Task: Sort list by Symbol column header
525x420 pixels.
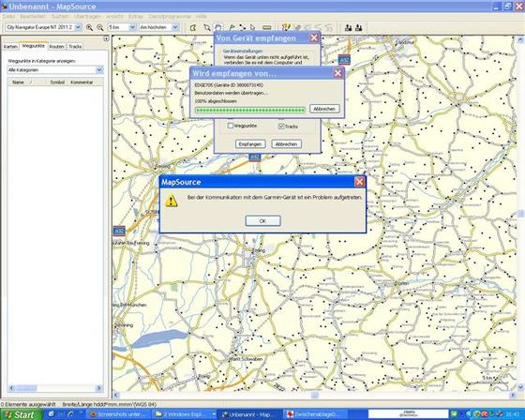Action: pyautogui.click(x=57, y=82)
